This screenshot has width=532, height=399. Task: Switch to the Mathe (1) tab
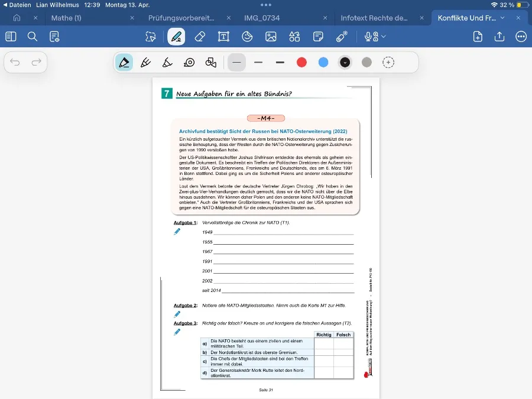click(66, 18)
